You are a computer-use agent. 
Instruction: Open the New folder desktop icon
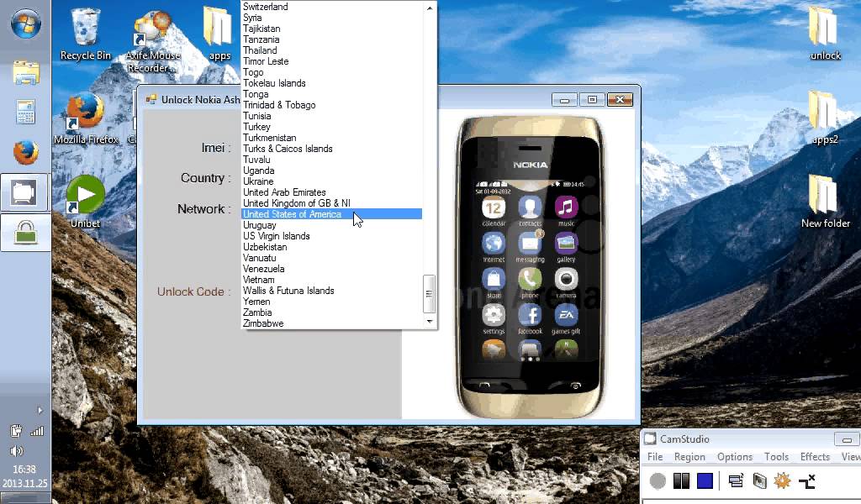point(826,201)
